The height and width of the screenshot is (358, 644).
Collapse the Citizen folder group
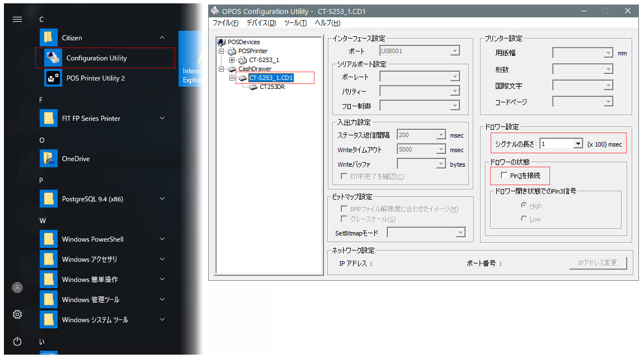pyautogui.click(x=162, y=38)
